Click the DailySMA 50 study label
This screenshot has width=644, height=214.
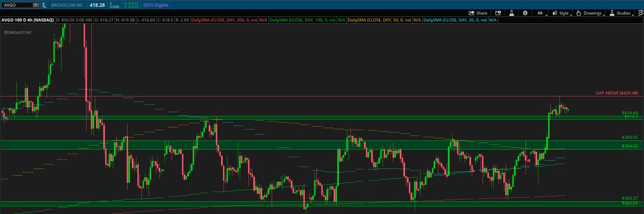click(x=379, y=20)
